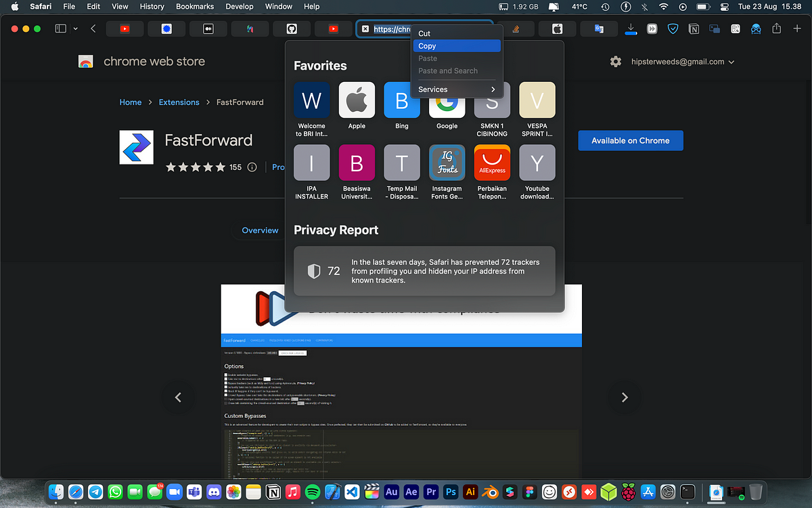Image resolution: width=812 pixels, height=508 pixels.
Task: Click the highlighted URL address field
Action: pos(424,29)
